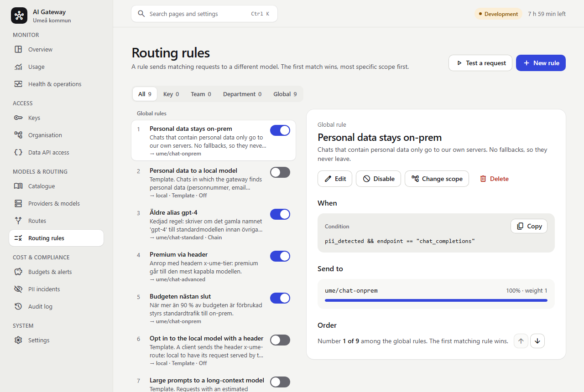
Task: Switch to the Department tab
Action: pos(242,94)
